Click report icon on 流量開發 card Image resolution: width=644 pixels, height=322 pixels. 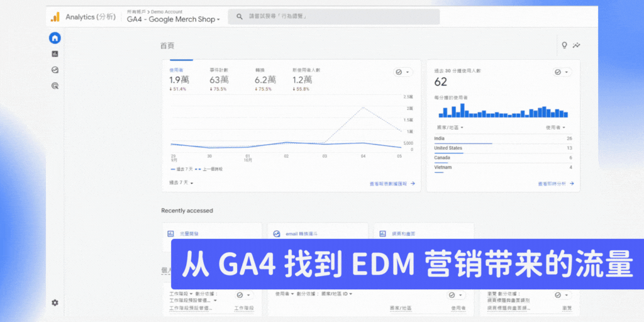(x=170, y=234)
